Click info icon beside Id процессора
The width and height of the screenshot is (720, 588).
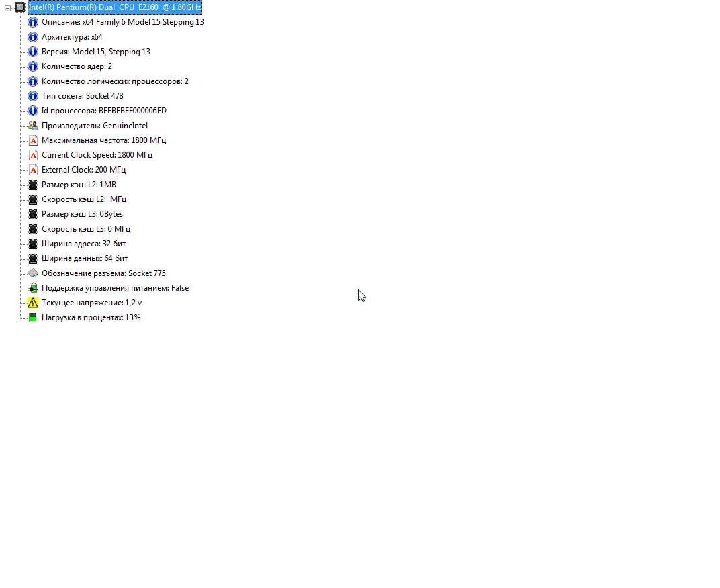pos(33,111)
